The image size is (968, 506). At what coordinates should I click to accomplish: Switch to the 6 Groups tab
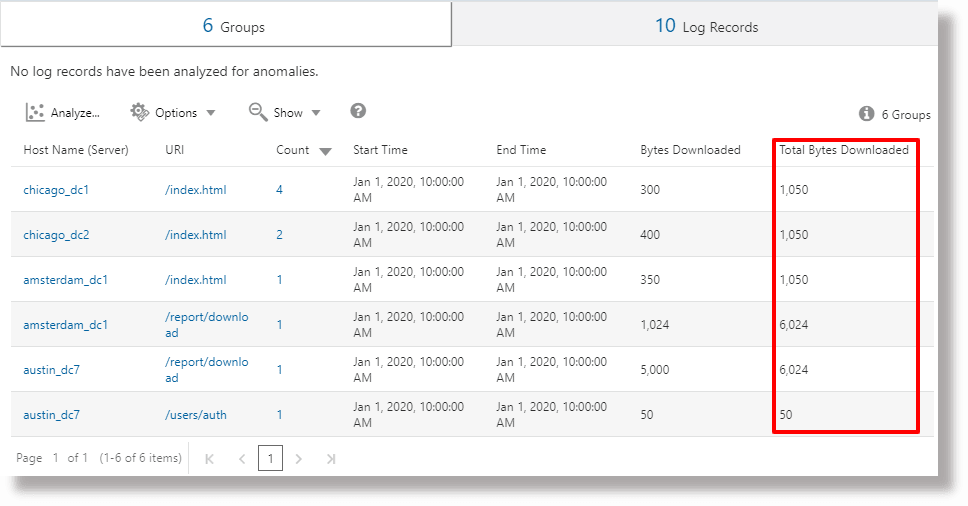click(x=226, y=25)
